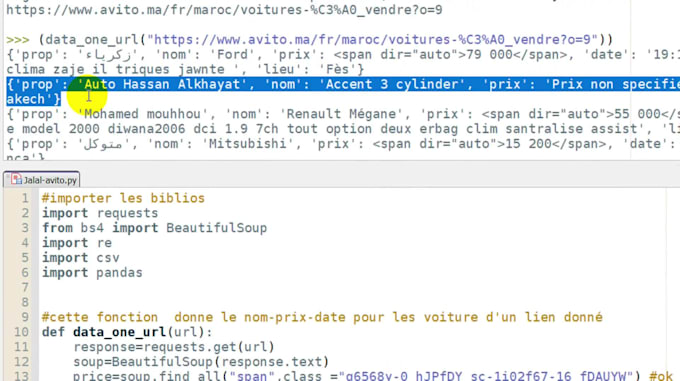This screenshot has width=680, height=381.
Task: Click the 'soup=BeautifulSoup(response.text)' line
Action: [x=201, y=362]
